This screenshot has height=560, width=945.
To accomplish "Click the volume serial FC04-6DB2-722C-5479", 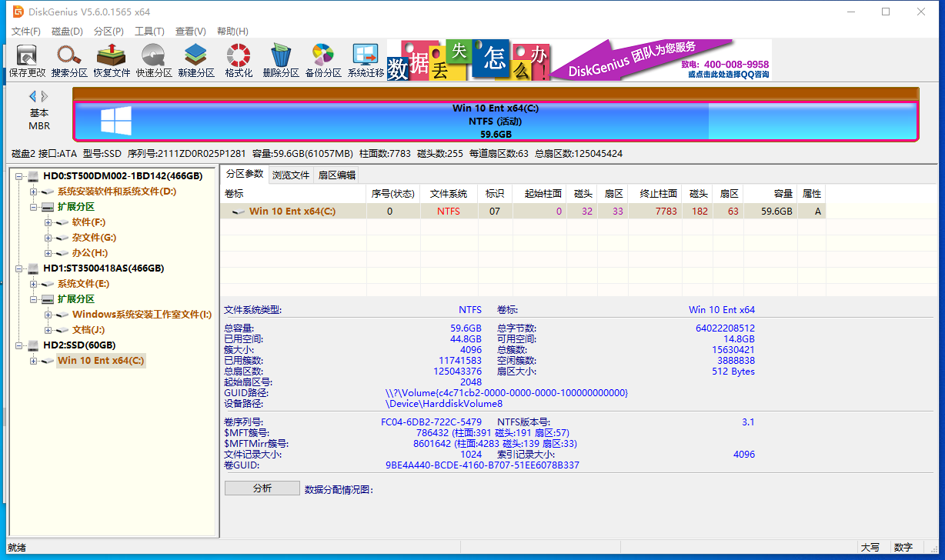I will coord(431,422).
